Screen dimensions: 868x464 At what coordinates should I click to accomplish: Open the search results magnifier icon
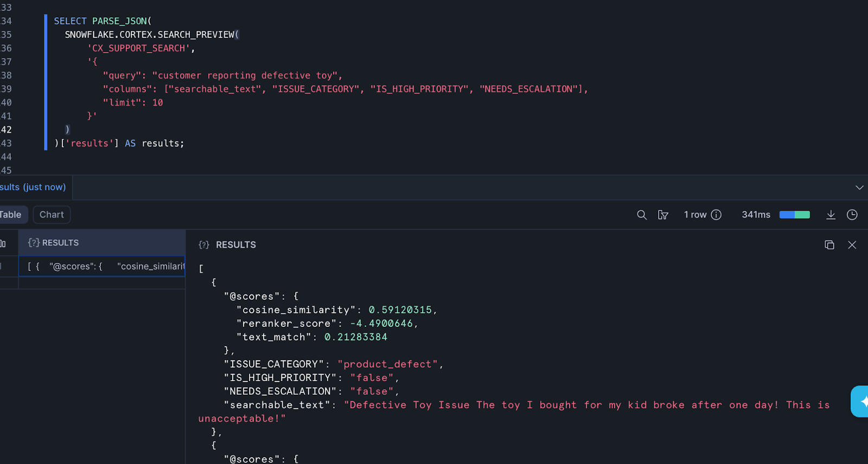tap(642, 215)
